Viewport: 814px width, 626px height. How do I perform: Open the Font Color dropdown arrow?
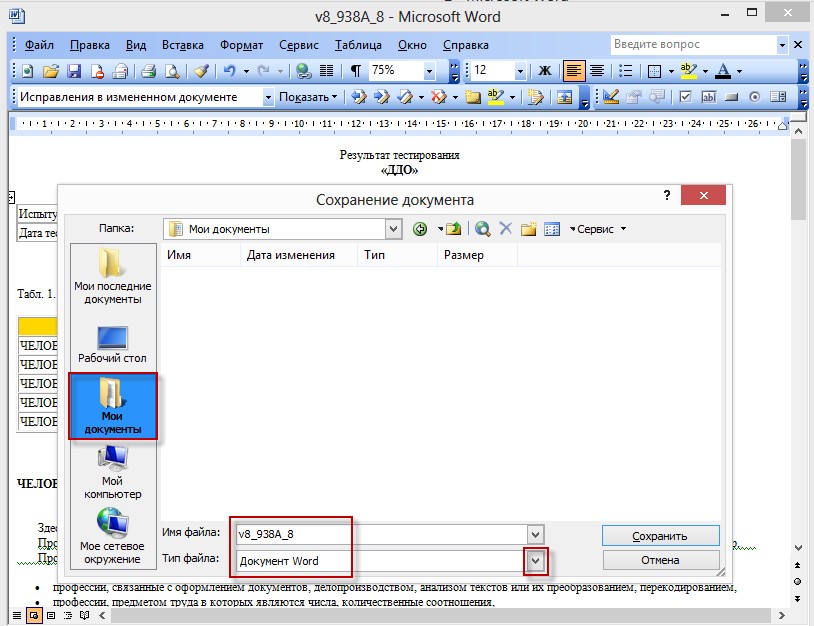739,71
